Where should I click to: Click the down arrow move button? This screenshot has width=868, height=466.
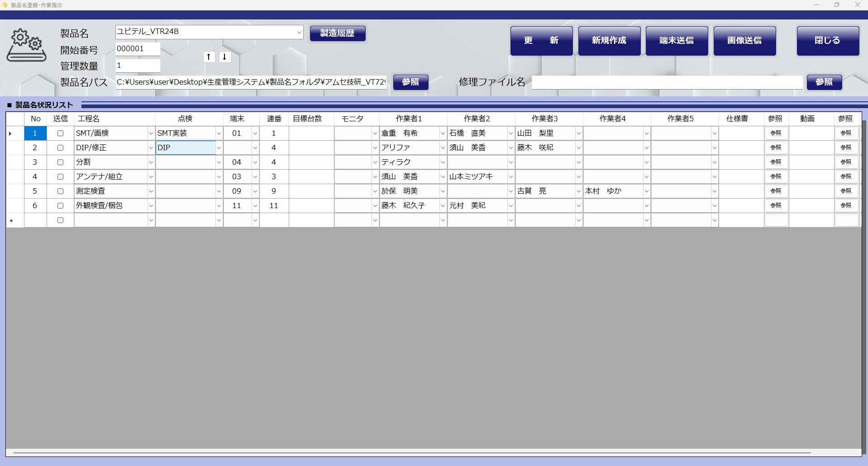tap(224, 57)
